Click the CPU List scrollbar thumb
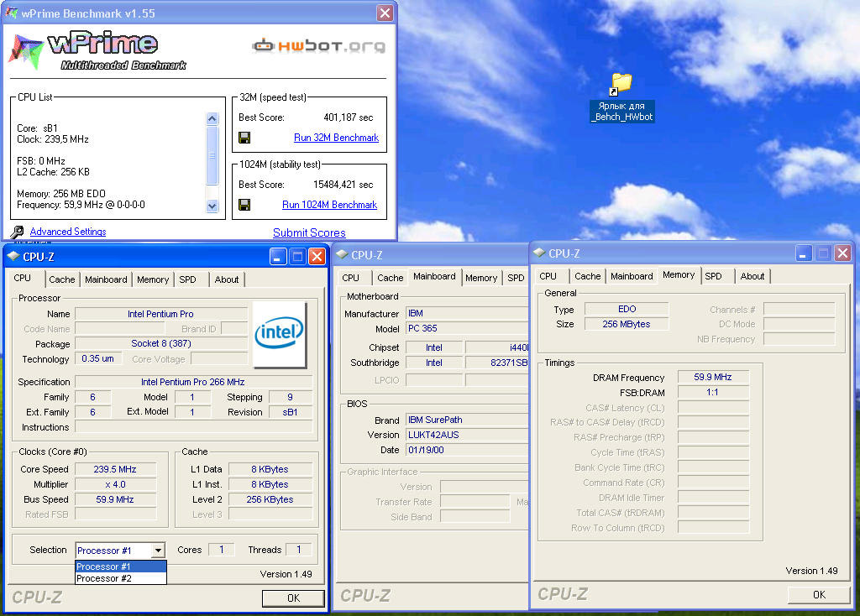The image size is (860, 616). click(212, 155)
